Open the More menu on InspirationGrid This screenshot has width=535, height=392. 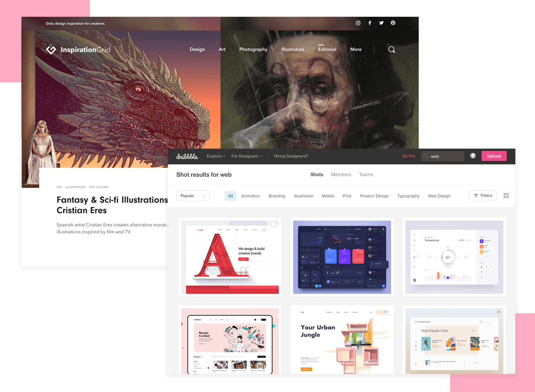click(x=356, y=50)
